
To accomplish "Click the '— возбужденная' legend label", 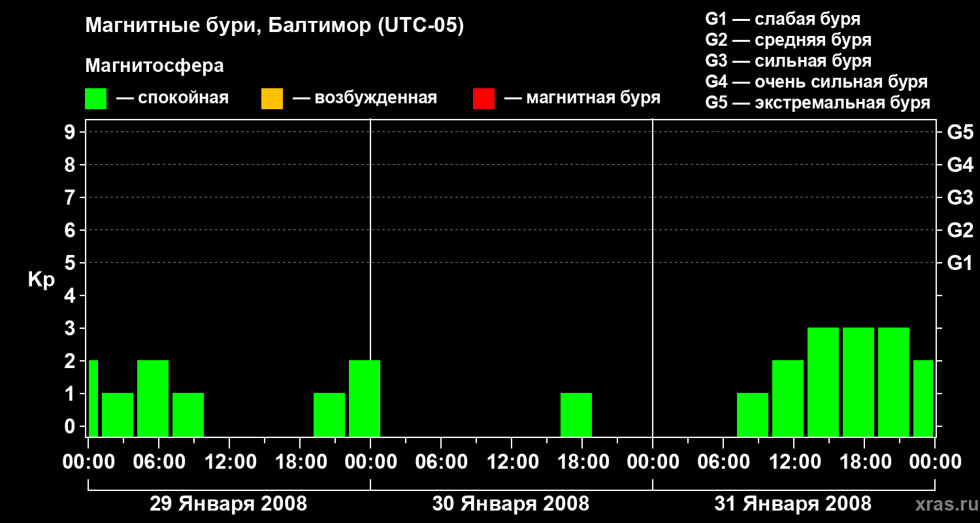I will [x=365, y=99].
